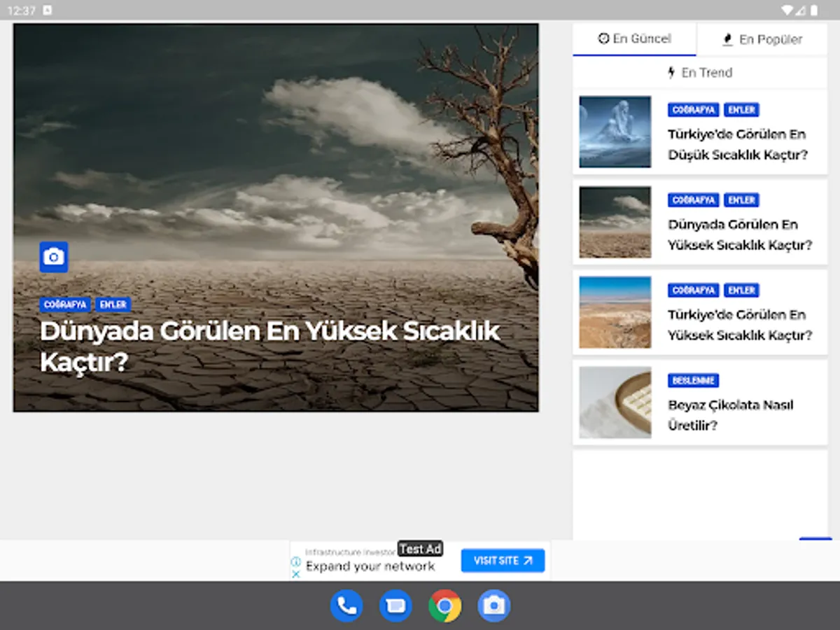The width and height of the screenshot is (840, 630).
Task: Open the Phone app in the dock
Action: click(346, 605)
